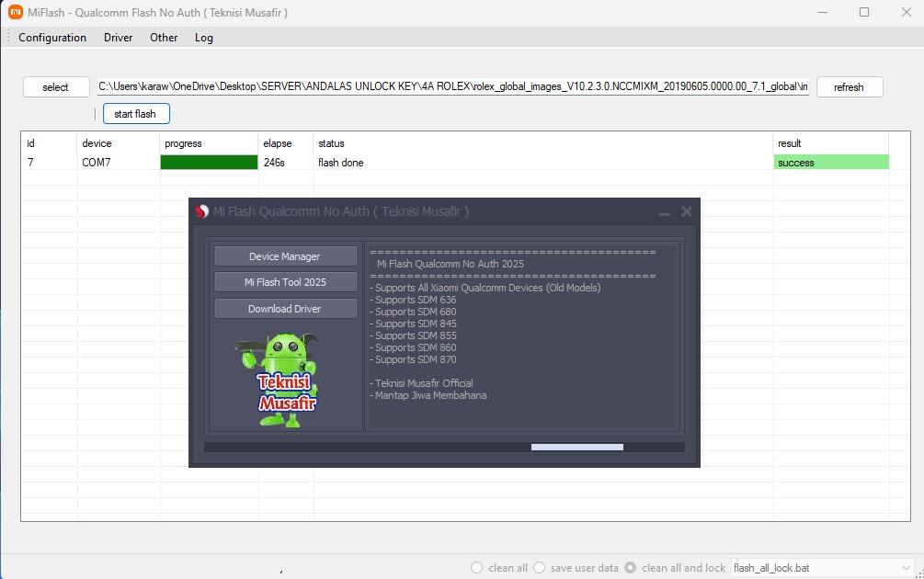
Task: Open Device Manager from the popup
Action: click(x=285, y=256)
